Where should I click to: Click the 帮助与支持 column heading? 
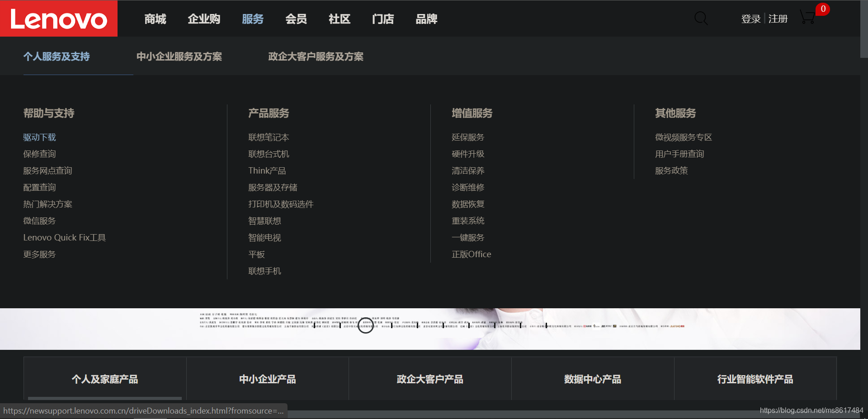[49, 113]
